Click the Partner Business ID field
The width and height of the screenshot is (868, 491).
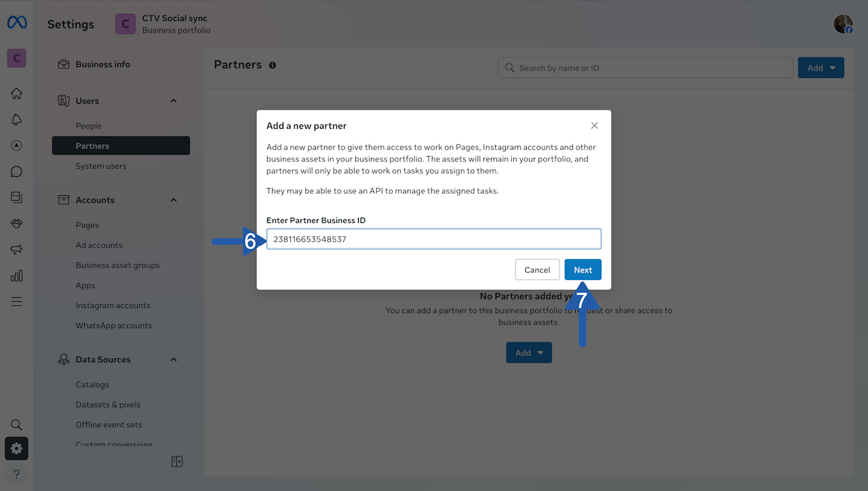(x=433, y=239)
